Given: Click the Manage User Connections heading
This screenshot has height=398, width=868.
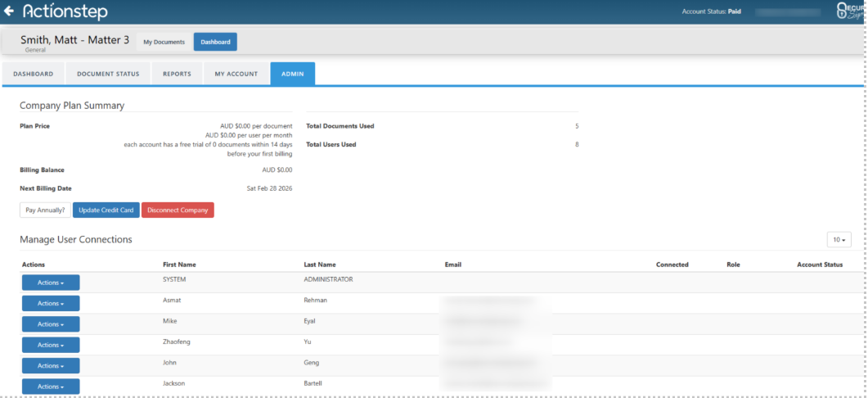Looking at the screenshot, I should 76,239.
